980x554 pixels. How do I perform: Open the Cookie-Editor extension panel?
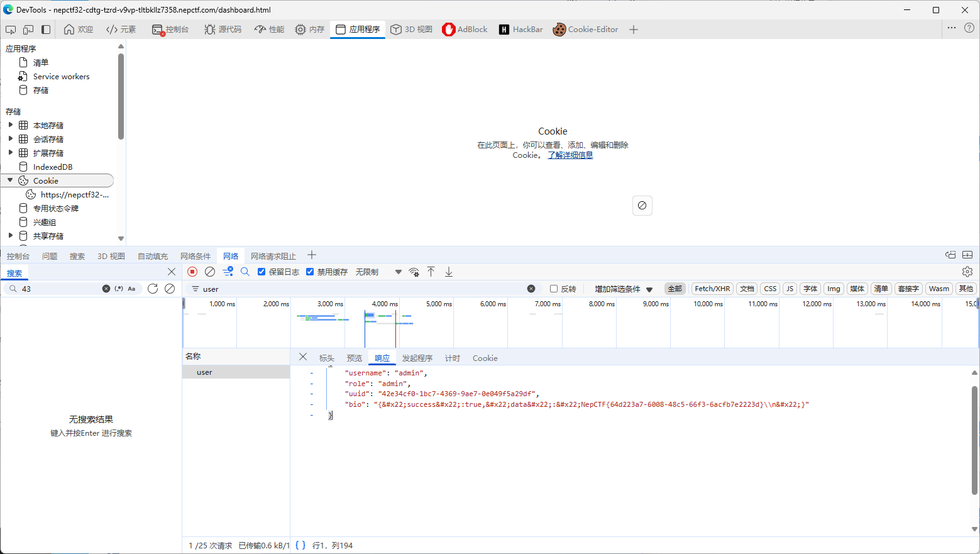tap(585, 30)
